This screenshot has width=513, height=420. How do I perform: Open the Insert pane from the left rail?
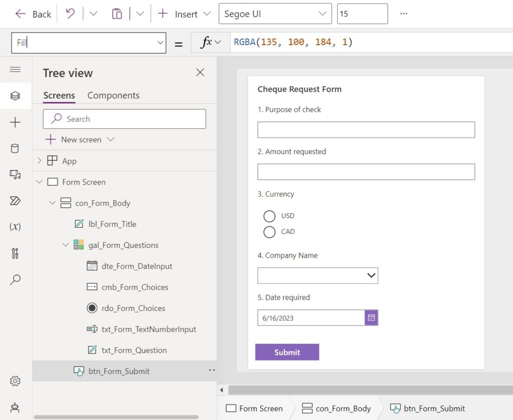16,122
